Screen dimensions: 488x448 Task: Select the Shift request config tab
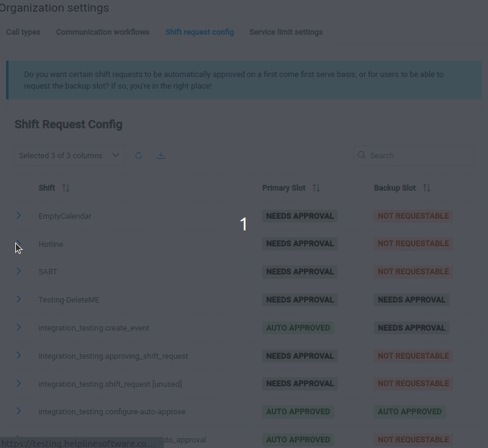coord(200,32)
